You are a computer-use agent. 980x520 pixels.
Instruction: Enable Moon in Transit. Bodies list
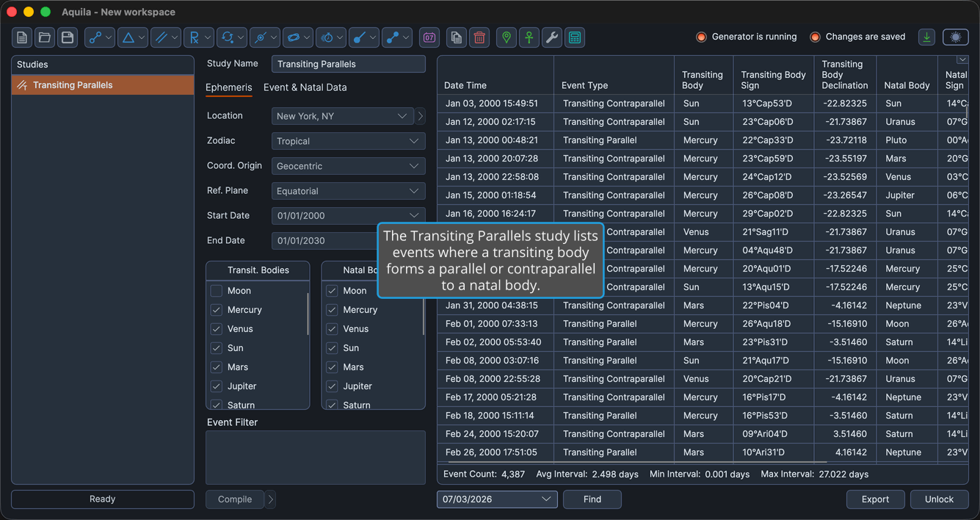217,291
